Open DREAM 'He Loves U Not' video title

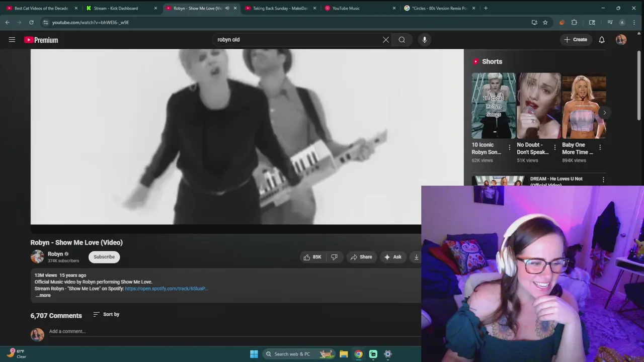(556, 181)
